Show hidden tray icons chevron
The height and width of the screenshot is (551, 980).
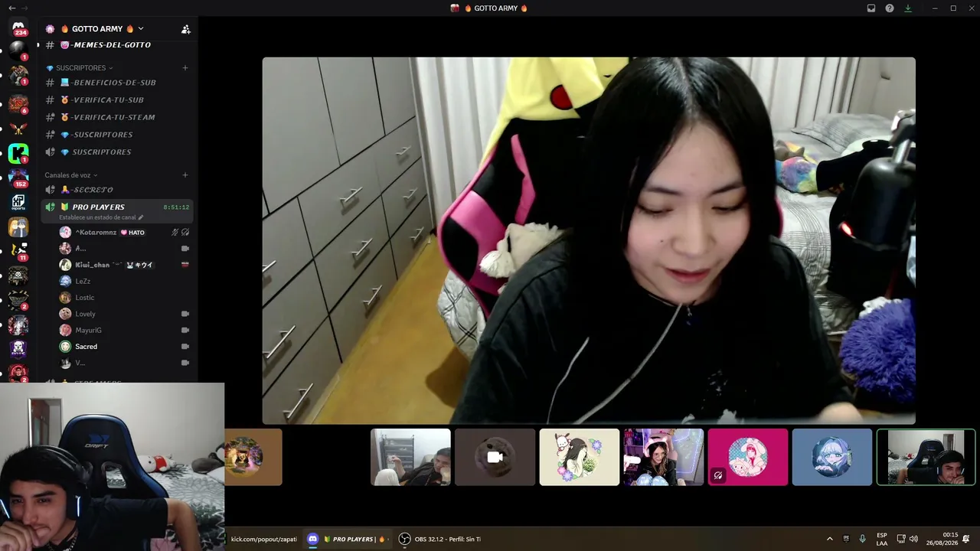[x=829, y=539]
